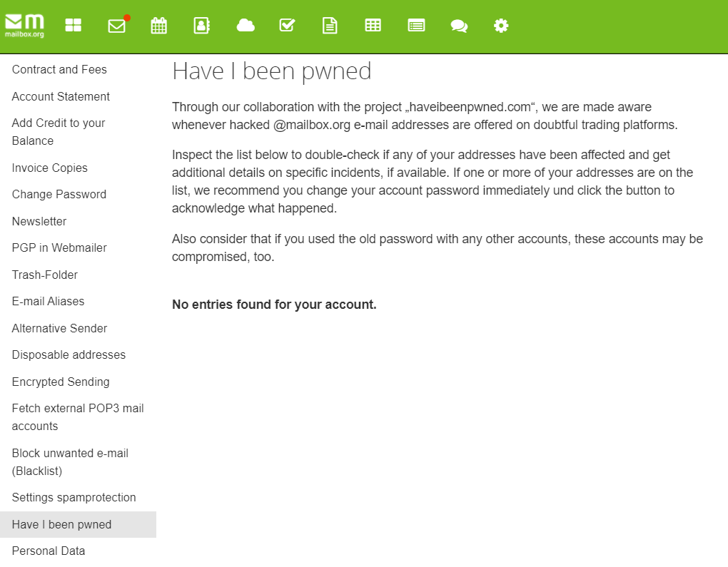
Task: Open the chat speech bubbles icon
Action: 459,26
